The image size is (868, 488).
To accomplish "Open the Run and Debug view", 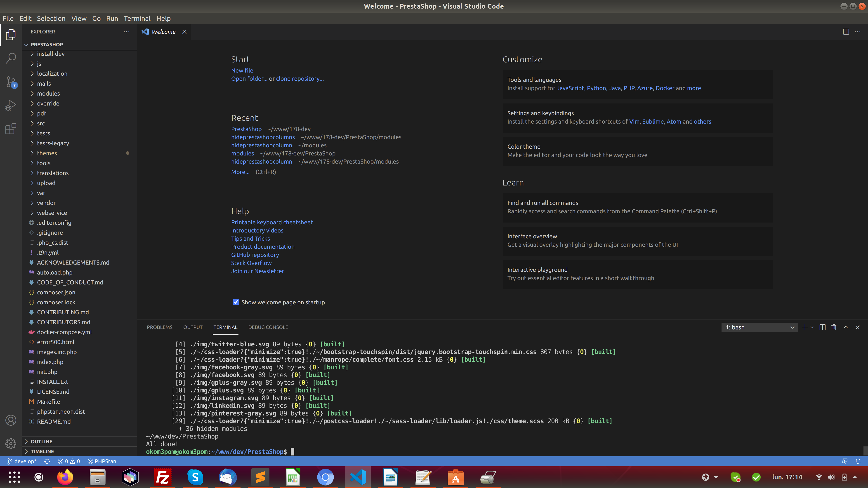I will tap(11, 106).
